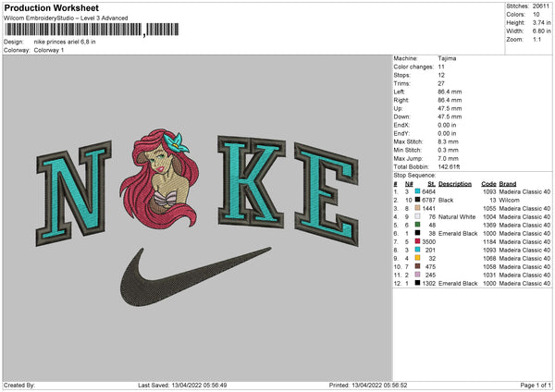This screenshot has width=555, height=392.
Task: Select the 'Natural White' description
Action: point(457,216)
